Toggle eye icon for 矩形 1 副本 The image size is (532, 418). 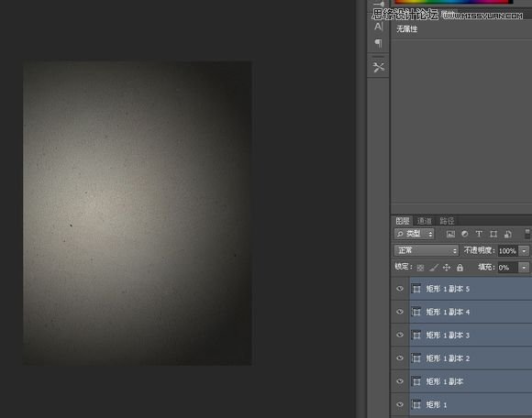[400, 381]
